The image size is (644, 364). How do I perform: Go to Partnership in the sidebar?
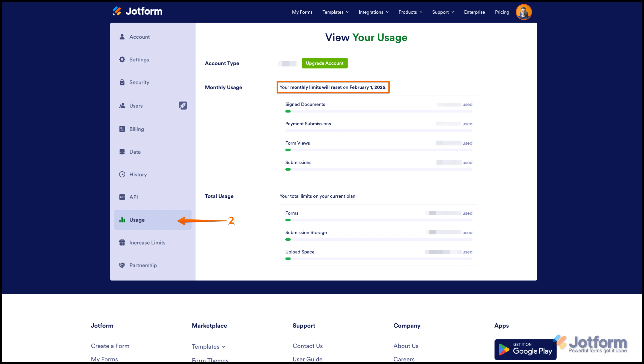coord(143,265)
